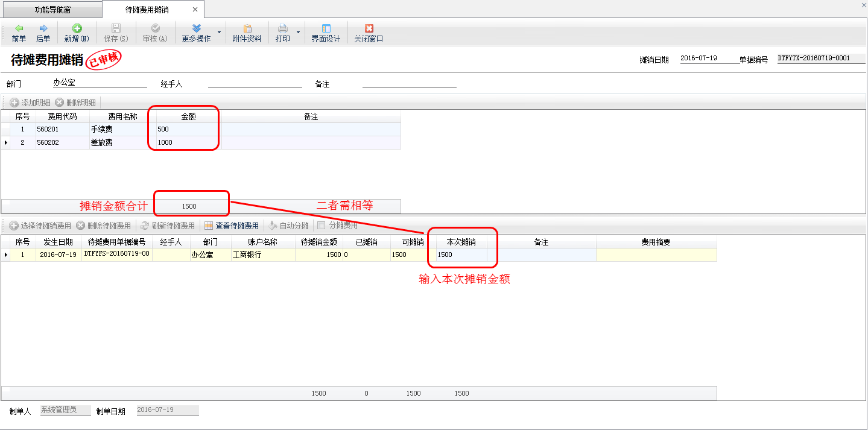Click 查看待摊费用 button

(x=232, y=226)
